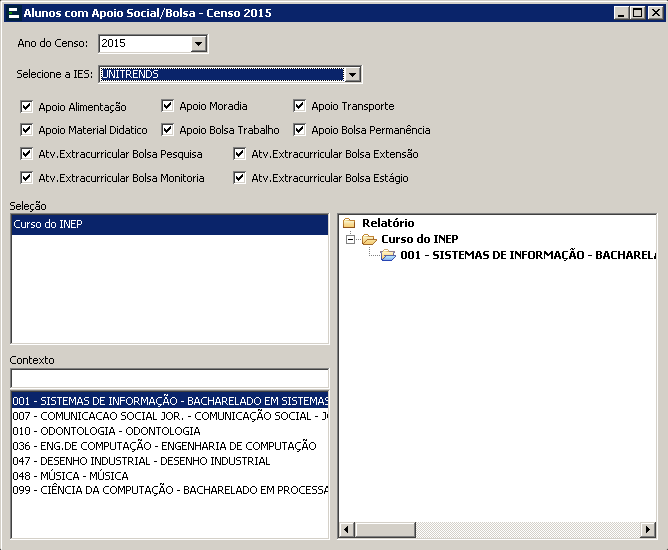The height and width of the screenshot is (550, 668).
Task: Click the horizontal scrollbar right arrow in tree panel
Action: click(649, 529)
